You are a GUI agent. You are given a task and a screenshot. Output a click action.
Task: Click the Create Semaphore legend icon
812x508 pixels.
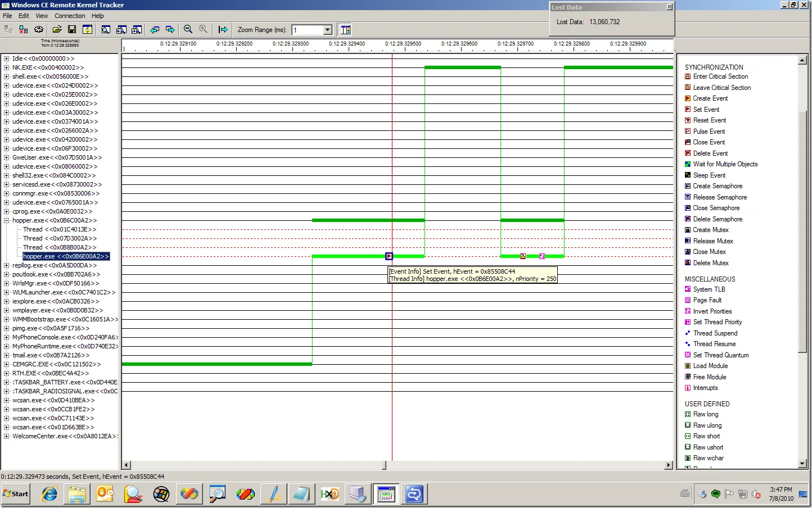tap(688, 186)
